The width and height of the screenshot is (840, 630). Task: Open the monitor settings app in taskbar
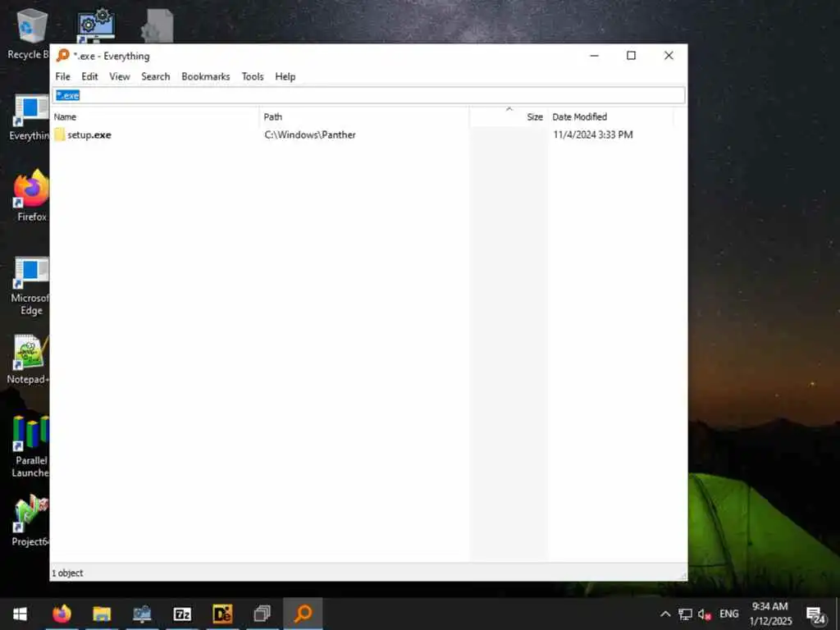pyautogui.click(x=142, y=614)
